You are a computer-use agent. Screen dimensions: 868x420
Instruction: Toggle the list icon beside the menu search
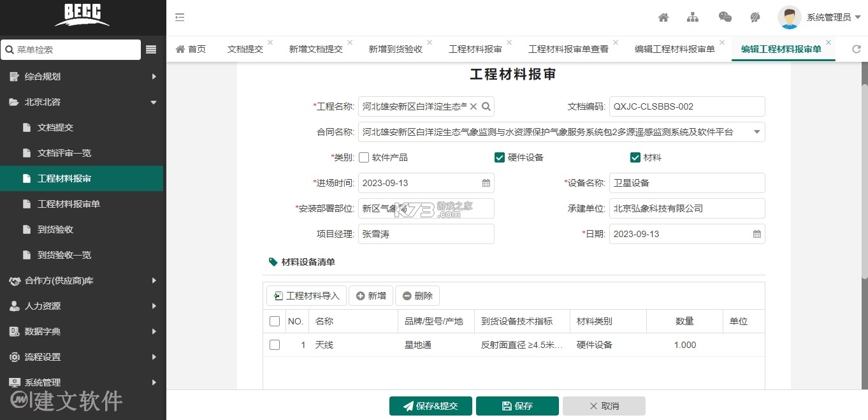(151, 49)
